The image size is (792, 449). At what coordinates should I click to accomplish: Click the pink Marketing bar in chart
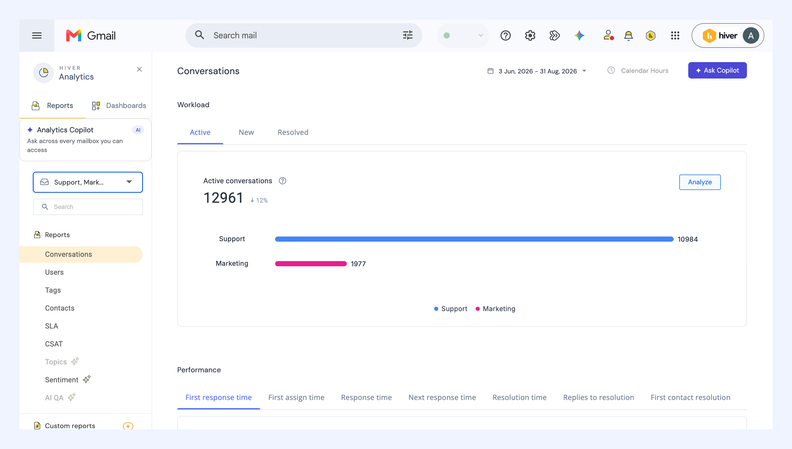311,264
